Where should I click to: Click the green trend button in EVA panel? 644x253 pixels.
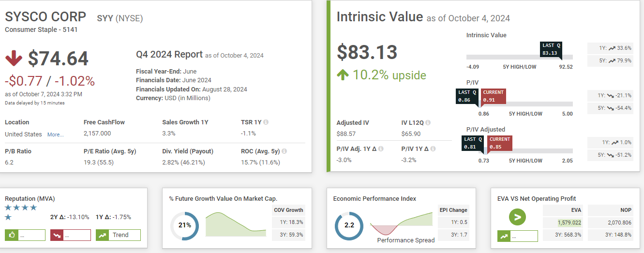(517, 236)
